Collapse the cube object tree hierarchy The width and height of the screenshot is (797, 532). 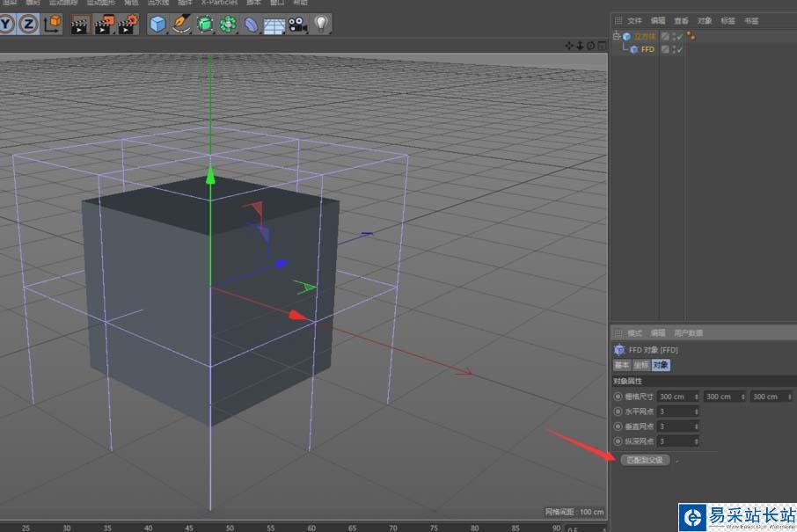click(x=617, y=36)
